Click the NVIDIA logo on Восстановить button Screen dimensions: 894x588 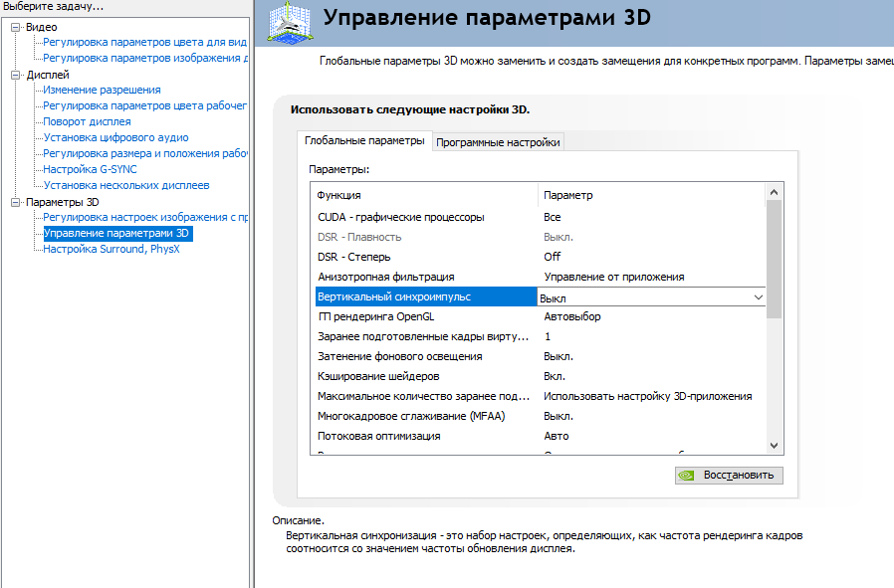coord(686,476)
